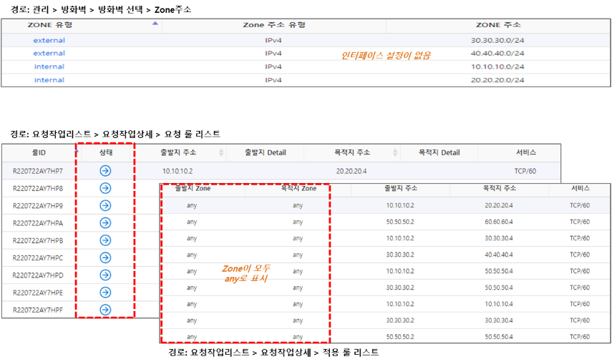Select ZONE address 40.40.40.0/24 cell
This screenshot has height=364, width=612.
[x=497, y=53]
